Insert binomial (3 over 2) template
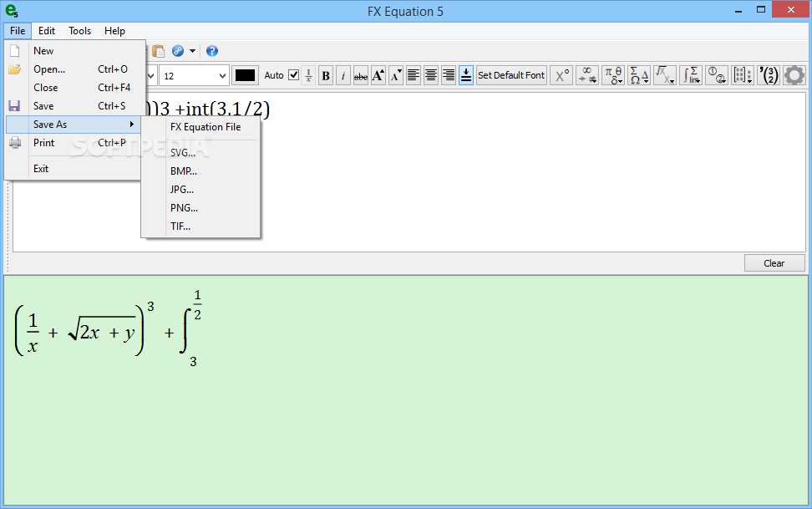This screenshot has height=509, width=812. (x=769, y=76)
